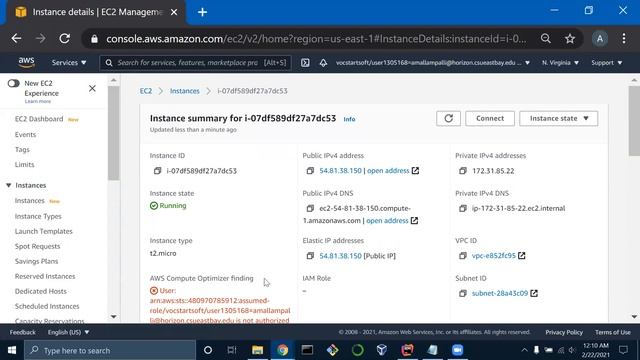Viewport: 640px width, 360px height.
Task: Open Task View on taskbar
Action: pyautogui.click(x=232, y=350)
